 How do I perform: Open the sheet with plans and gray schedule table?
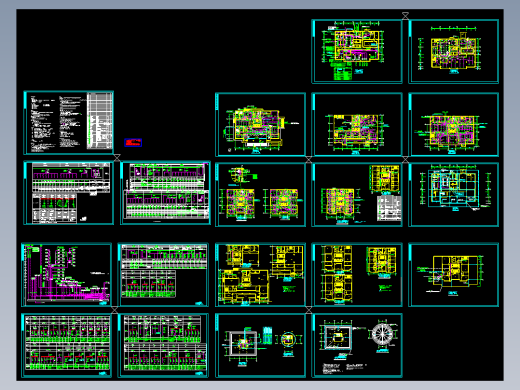357,195
